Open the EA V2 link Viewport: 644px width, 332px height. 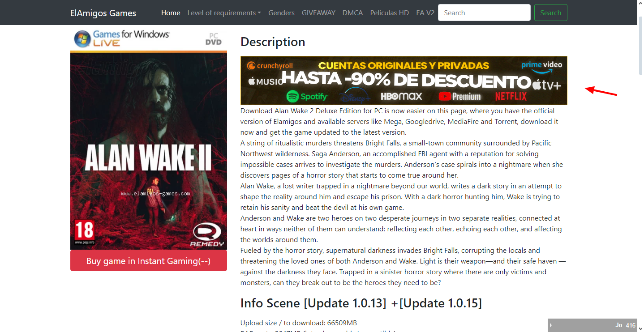point(425,13)
